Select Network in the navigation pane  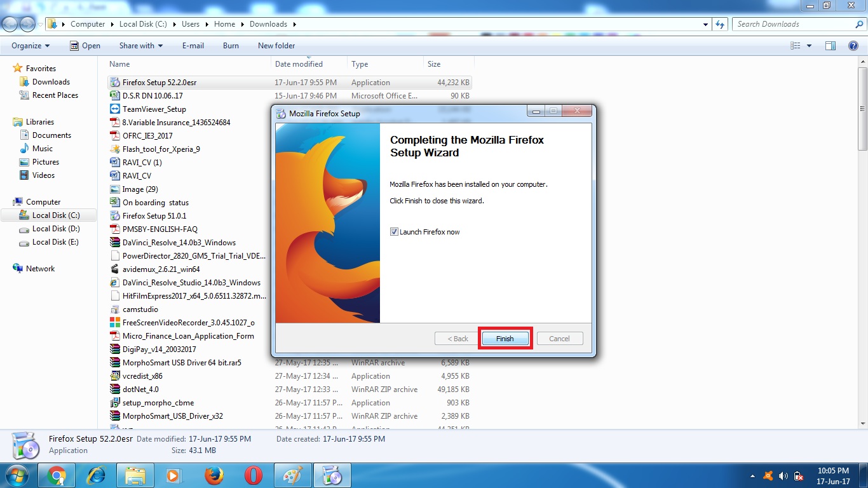tap(40, 269)
